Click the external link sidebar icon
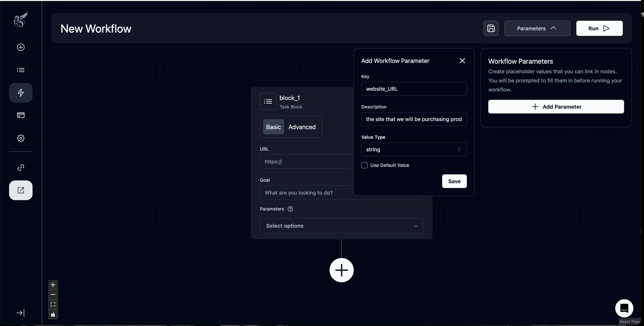644x326 pixels. pyautogui.click(x=21, y=190)
